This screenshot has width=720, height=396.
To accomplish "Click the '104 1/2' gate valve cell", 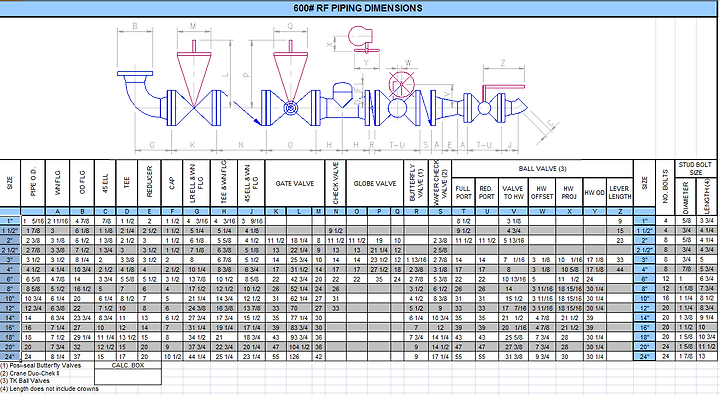I will [299, 347].
